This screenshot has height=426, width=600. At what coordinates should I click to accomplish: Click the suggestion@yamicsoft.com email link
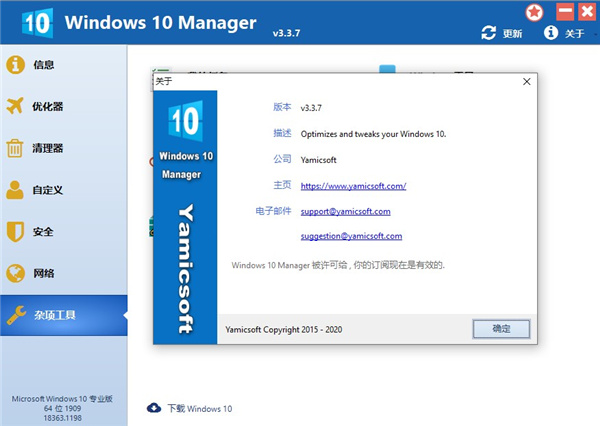click(351, 236)
